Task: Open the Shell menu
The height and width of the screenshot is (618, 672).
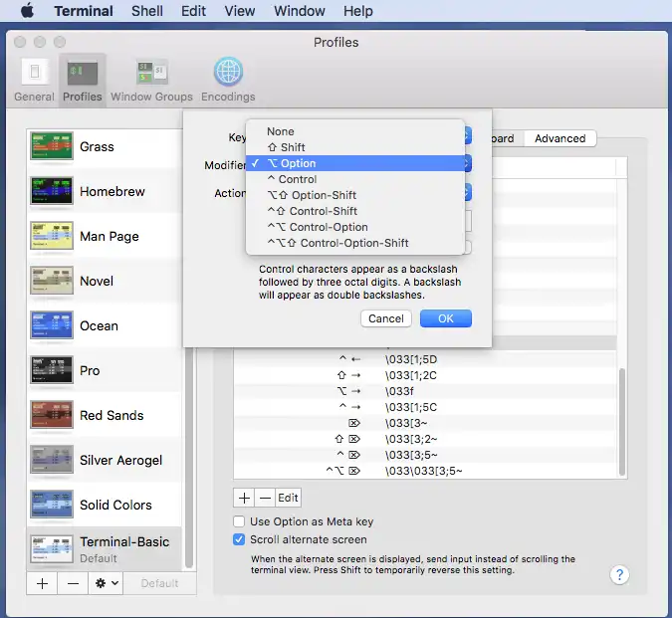Action: (x=147, y=11)
